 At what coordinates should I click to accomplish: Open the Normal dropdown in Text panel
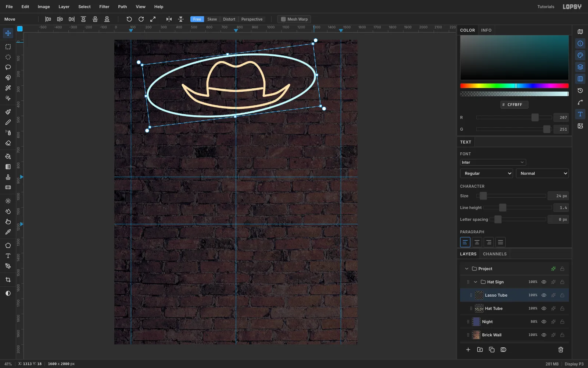[542, 173]
